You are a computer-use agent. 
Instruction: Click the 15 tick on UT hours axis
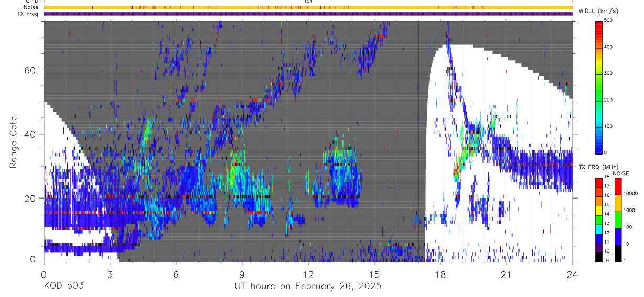(x=374, y=274)
